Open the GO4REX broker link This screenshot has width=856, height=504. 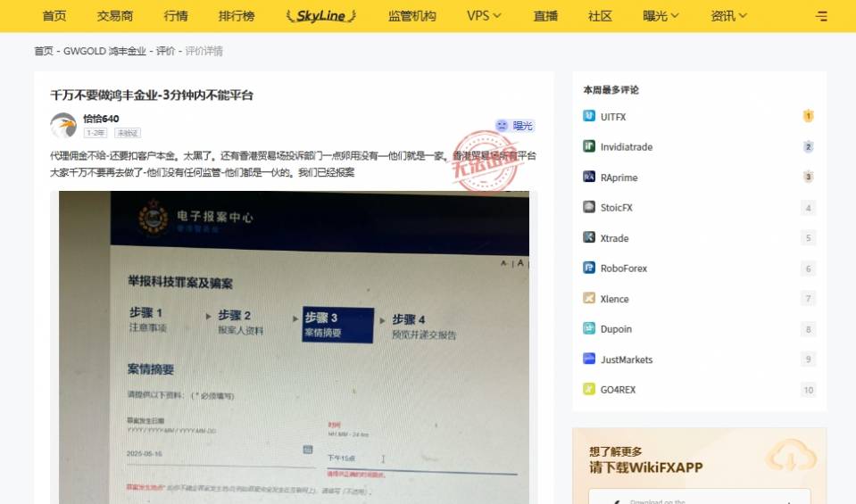(x=618, y=390)
